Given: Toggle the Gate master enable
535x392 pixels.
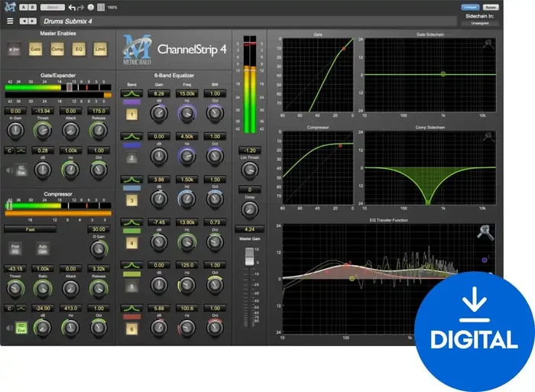Looking at the screenshot, I should (x=35, y=49).
